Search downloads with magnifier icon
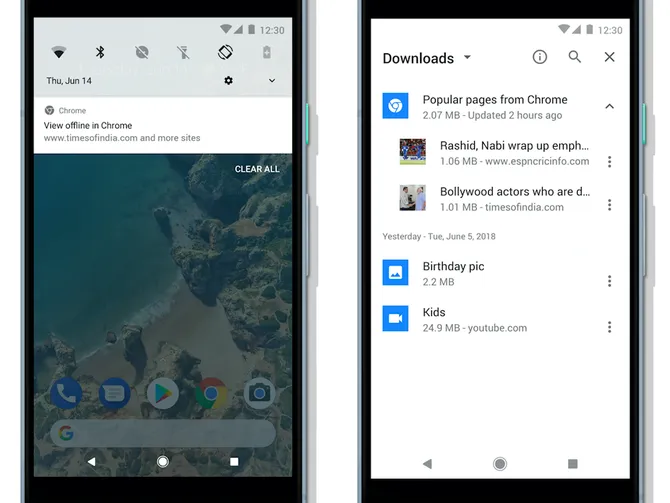Screen dimensions: 670x503 tap(575, 57)
